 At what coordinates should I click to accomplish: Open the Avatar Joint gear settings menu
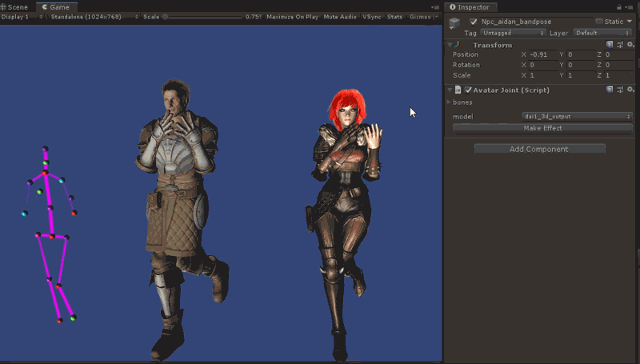tap(630, 90)
